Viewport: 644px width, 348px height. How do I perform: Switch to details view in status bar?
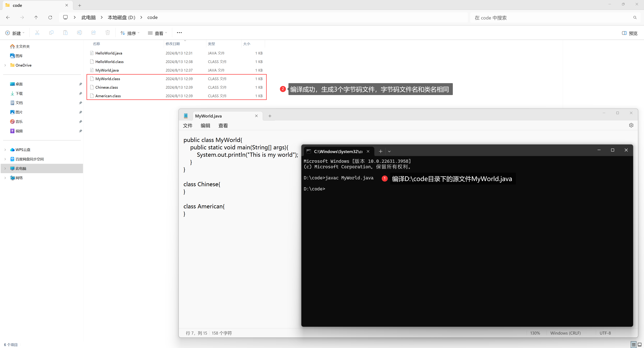pyautogui.click(x=633, y=345)
